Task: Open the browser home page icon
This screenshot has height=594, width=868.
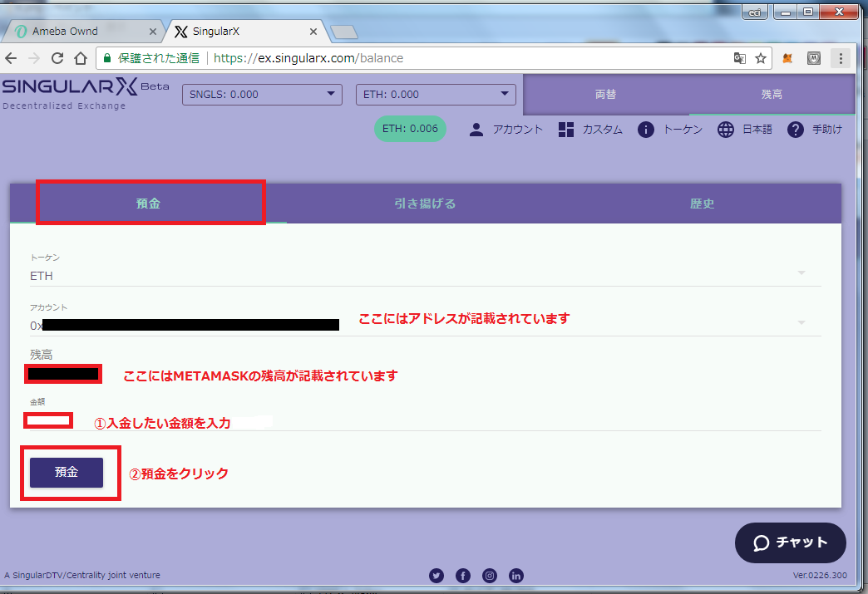Action: click(x=81, y=58)
